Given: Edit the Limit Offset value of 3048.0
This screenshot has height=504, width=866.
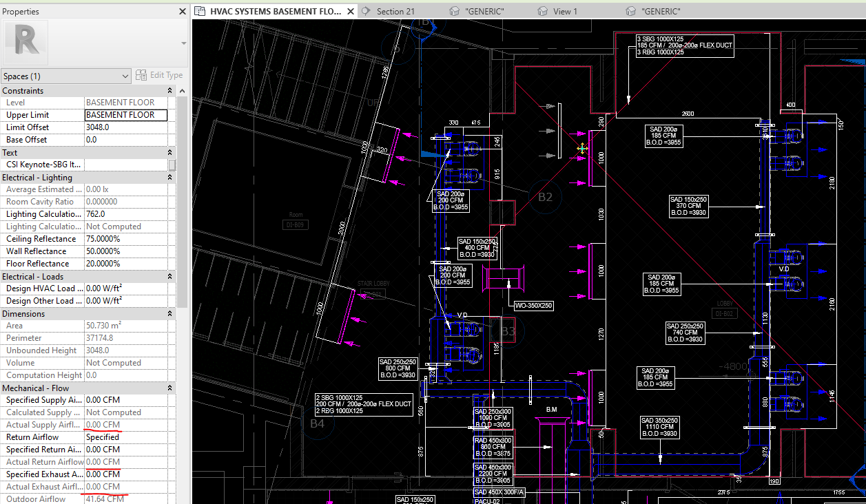Looking at the screenshot, I should 126,127.
